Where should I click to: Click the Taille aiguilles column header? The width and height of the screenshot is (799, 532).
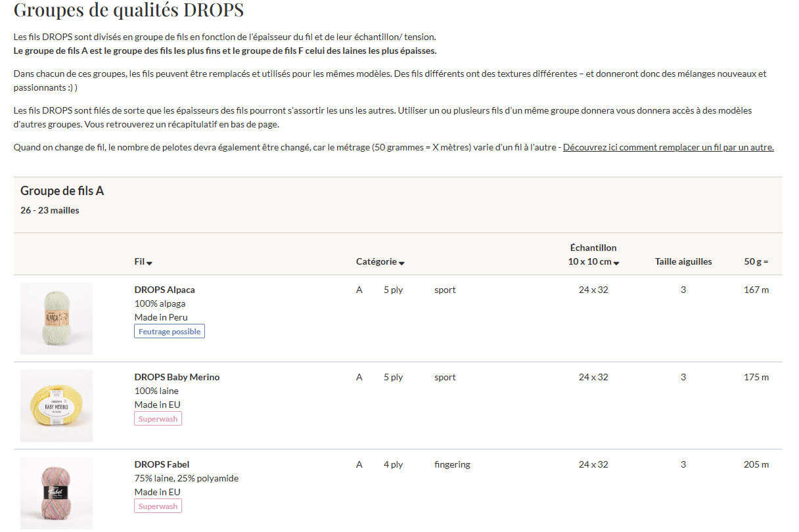click(683, 261)
